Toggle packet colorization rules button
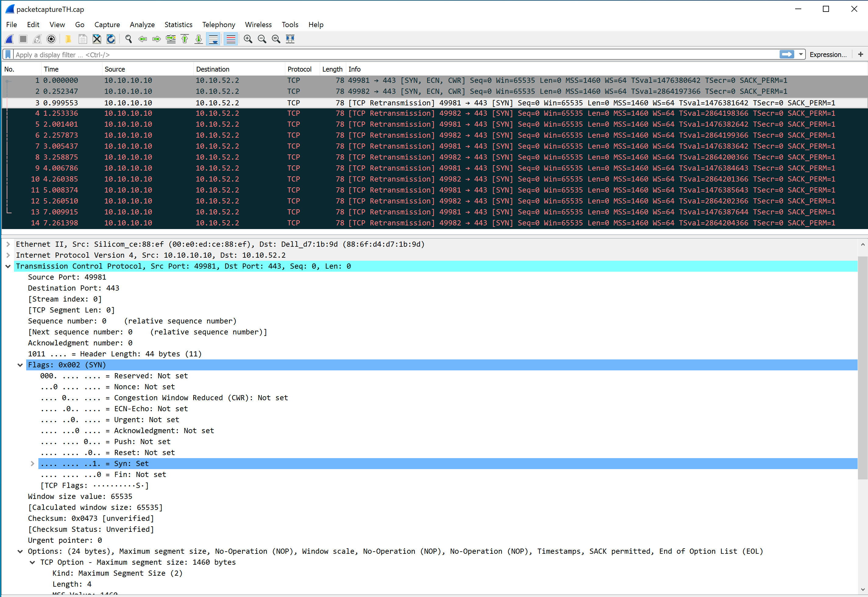The width and height of the screenshot is (868, 597). tap(231, 39)
